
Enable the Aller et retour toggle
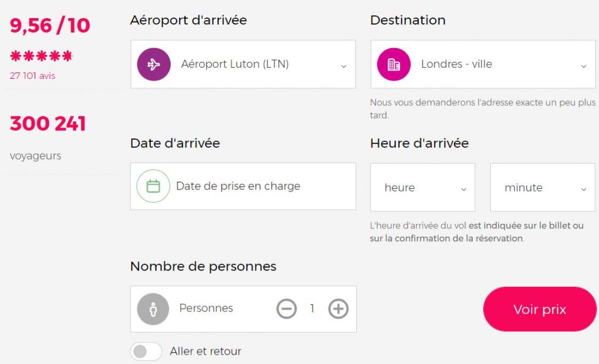145,351
